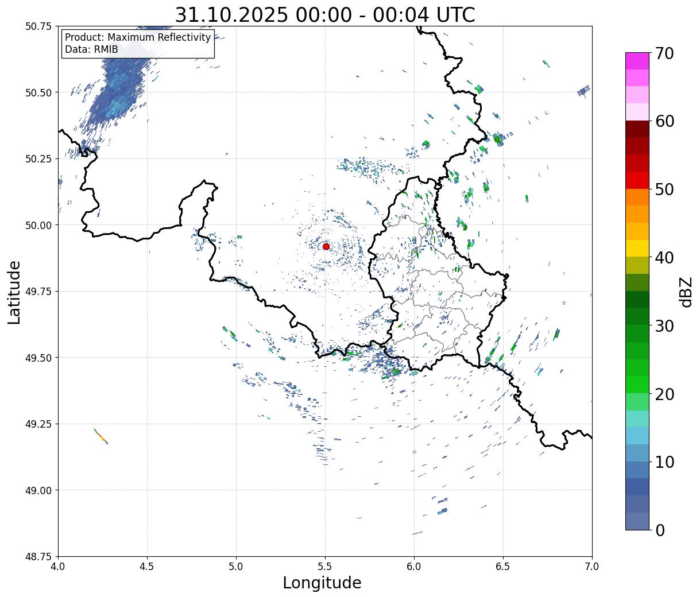The image size is (700, 597).
Task: Click the colorbar tick label 40
Action: (664, 258)
